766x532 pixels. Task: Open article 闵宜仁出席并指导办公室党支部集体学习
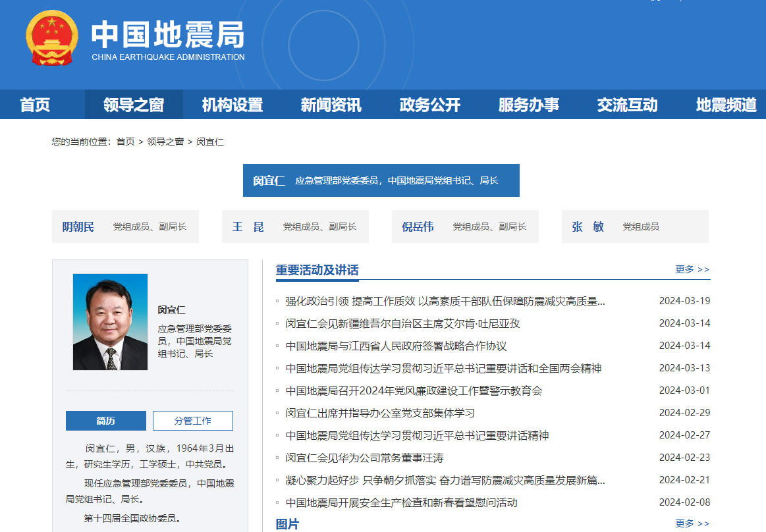[380, 413]
